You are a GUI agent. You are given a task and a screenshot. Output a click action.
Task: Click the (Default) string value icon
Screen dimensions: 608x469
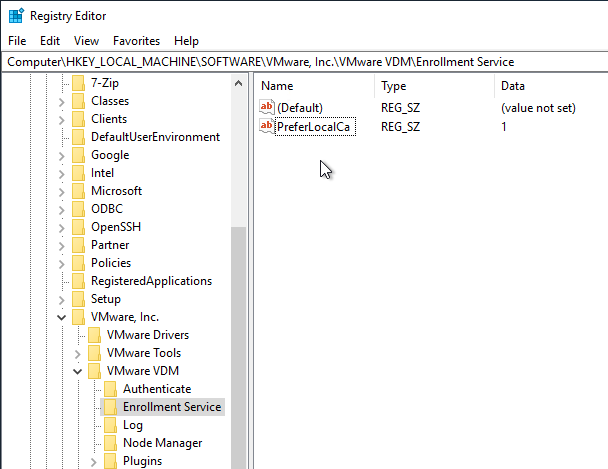(267, 107)
